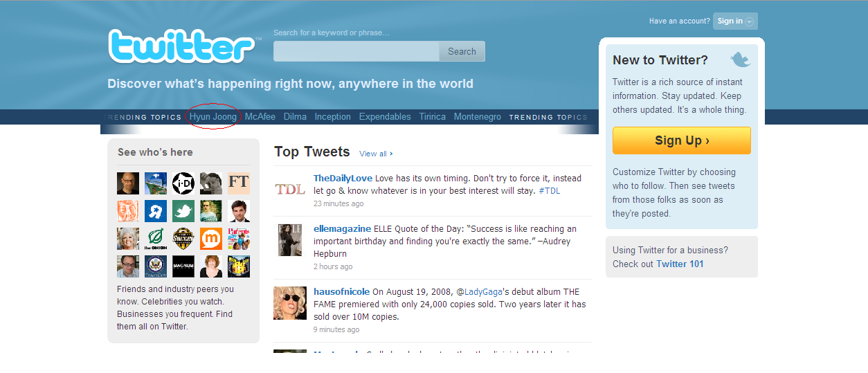Open the avatar of man by brick wall

point(211,211)
